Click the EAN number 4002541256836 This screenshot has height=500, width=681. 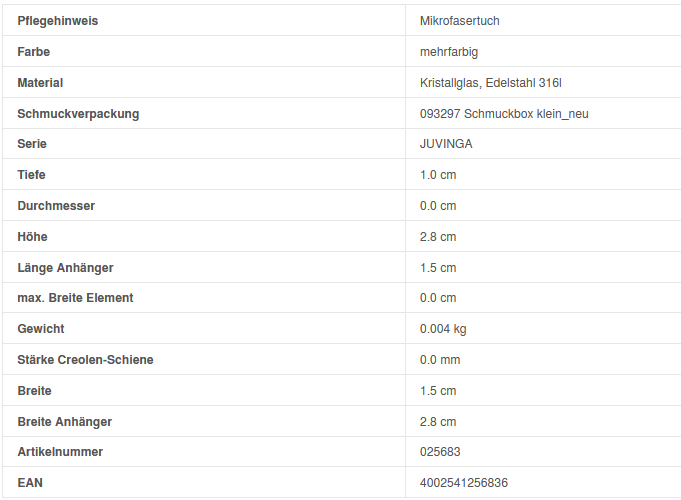click(x=463, y=483)
